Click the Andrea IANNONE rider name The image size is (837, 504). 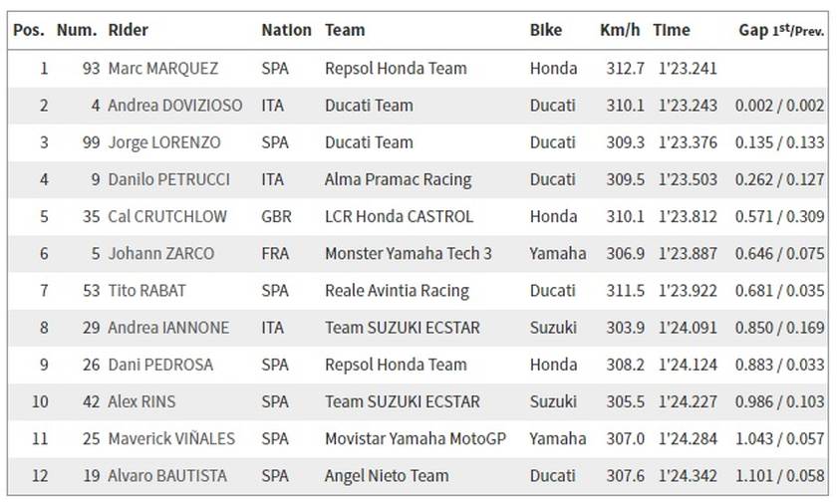pos(168,328)
